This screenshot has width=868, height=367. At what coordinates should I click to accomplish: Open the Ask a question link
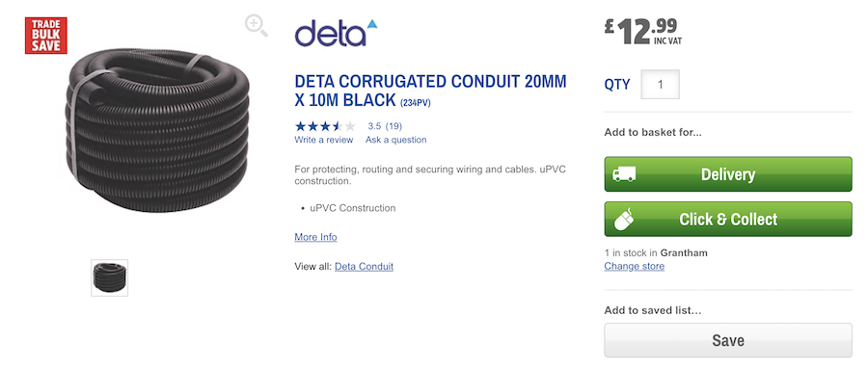[395, 140]
